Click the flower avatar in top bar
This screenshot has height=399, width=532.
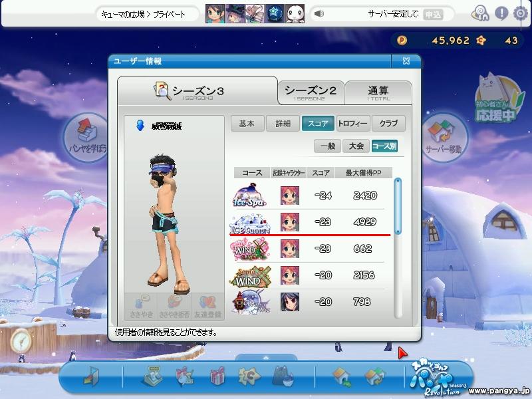[255, 14]
